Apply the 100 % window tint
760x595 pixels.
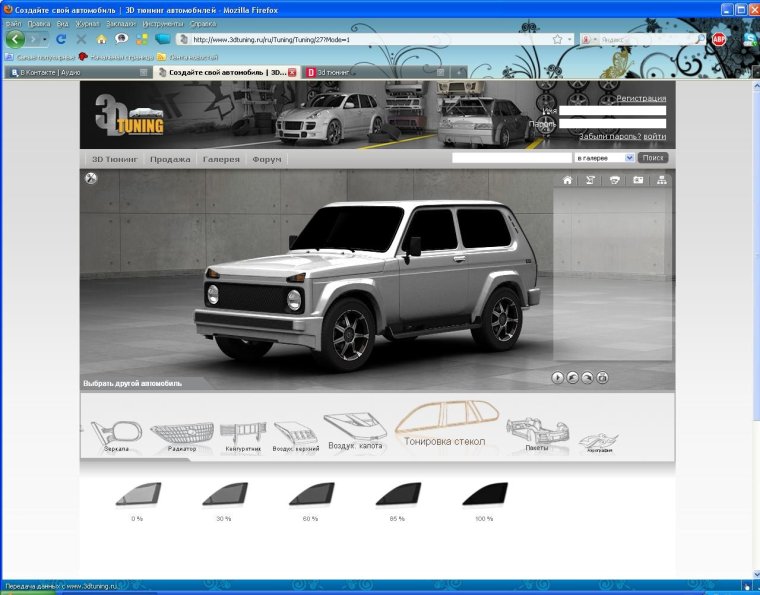[484, 495]
